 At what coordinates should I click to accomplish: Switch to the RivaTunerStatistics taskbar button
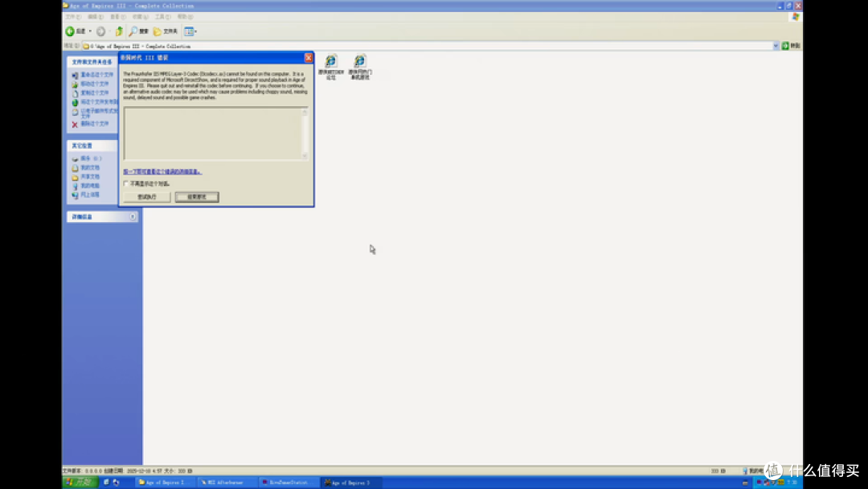(x=288, y=483)
